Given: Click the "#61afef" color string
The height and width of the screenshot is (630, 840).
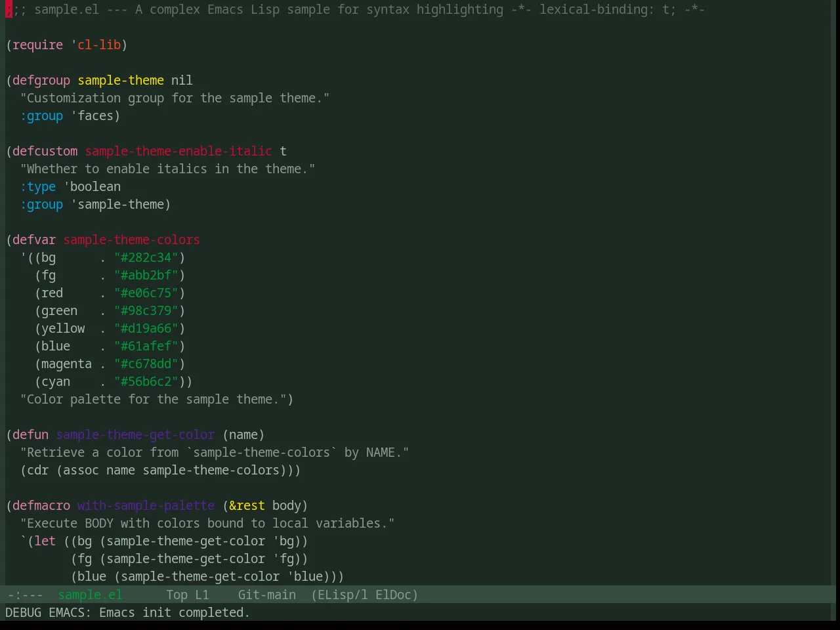Looking at the screenshot, I should [146, 346].
